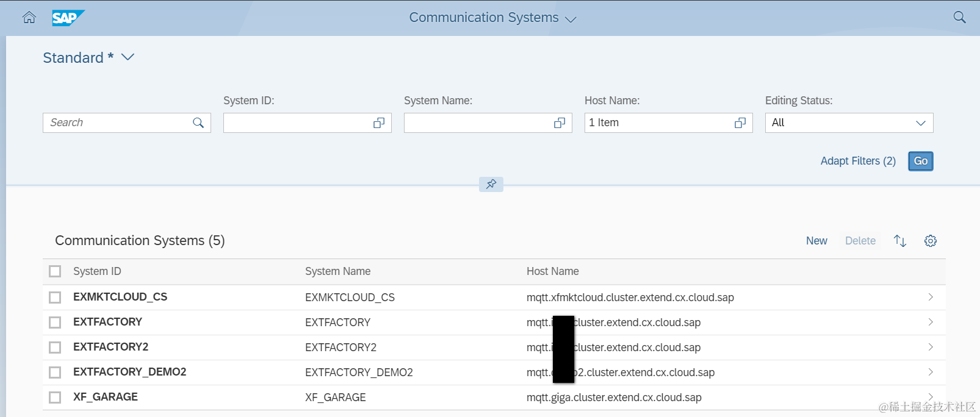Navigate into XF_GARAGE row arrow
The image size is (980, 417).
click(x=931, y=396)
